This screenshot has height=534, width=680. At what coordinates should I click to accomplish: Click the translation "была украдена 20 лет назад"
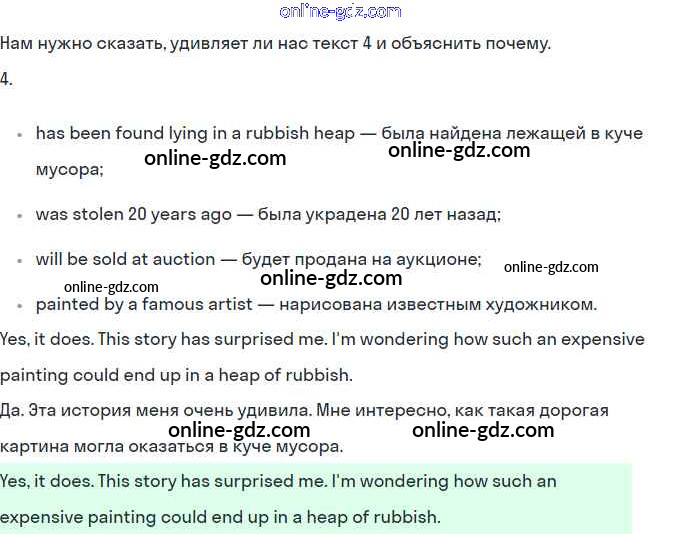pyautogui.click(x=378, y=214)
